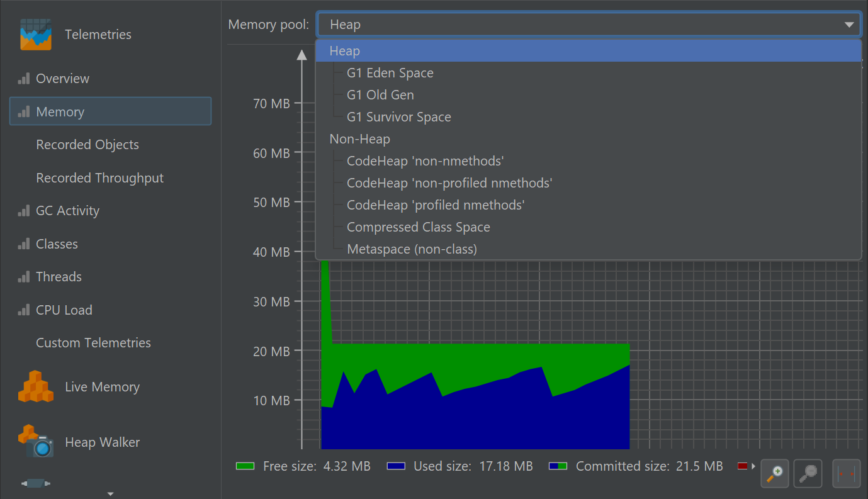The width and height of the screenshot is (868, 499).
Task: Click the green Free size legend swatch
Action: 245,466
